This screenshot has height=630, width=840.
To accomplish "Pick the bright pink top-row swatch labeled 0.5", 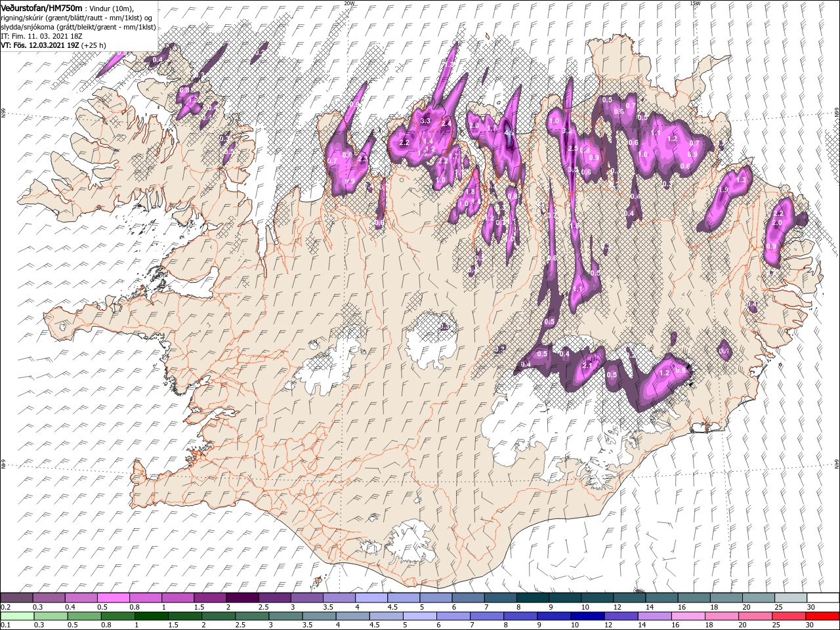I will point(113,597).
